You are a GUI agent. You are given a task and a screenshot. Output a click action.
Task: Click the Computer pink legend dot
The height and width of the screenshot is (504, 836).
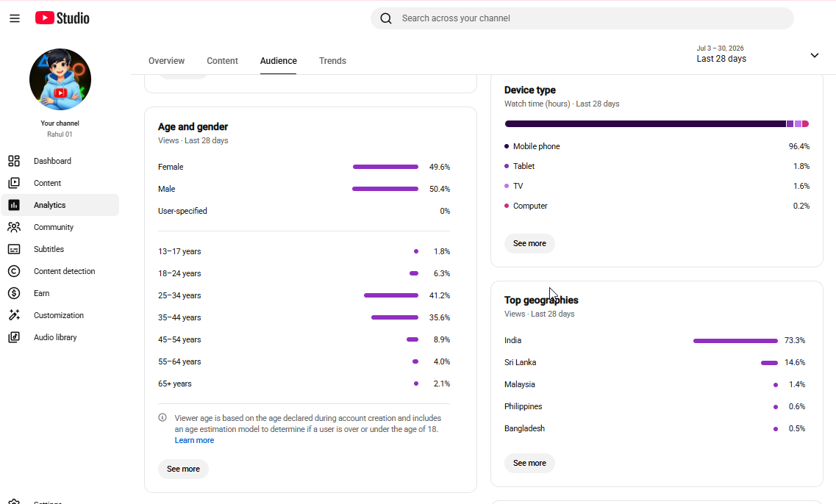[x=507, y=206]
